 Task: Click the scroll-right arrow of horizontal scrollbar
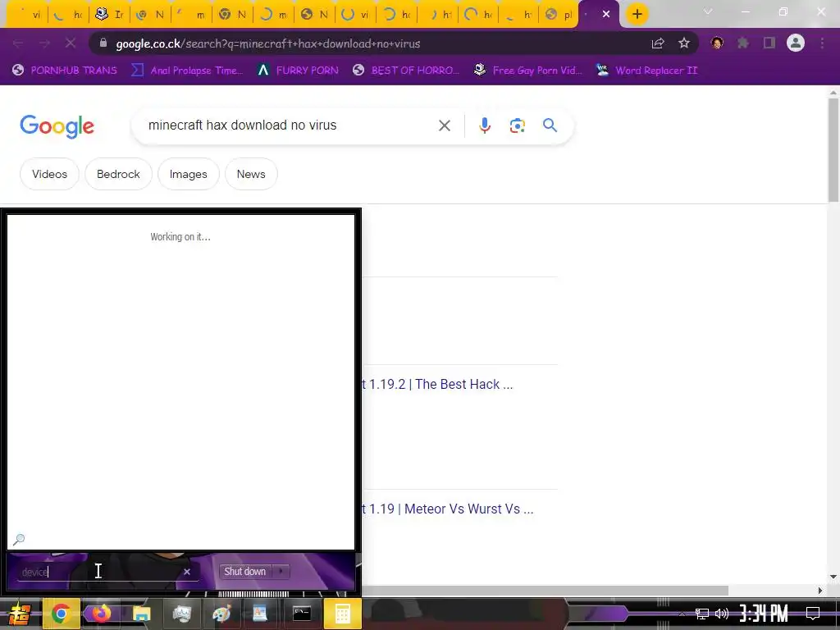(819, 591)
